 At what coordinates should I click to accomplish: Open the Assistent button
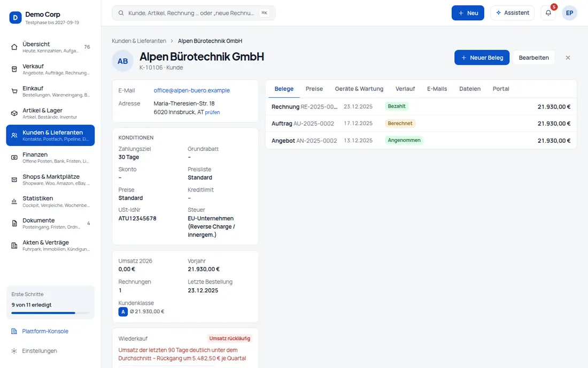(x=512, y=13)
